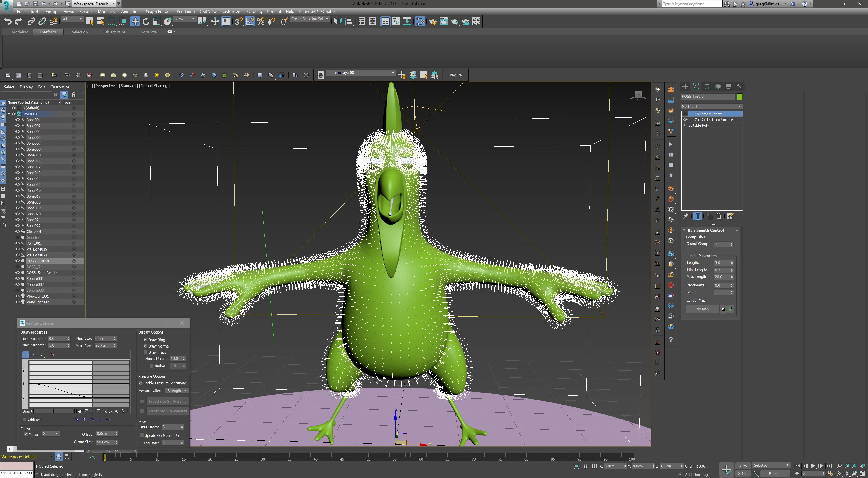Uncheck Enable Pressure Sensitivity
This screenshot has height=478, width=868.
[141, 383]
